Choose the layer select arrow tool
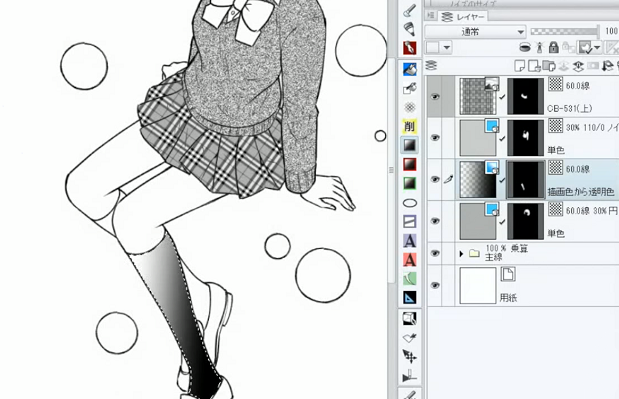The height and width of the screenshot is (399, 619). 410,338
